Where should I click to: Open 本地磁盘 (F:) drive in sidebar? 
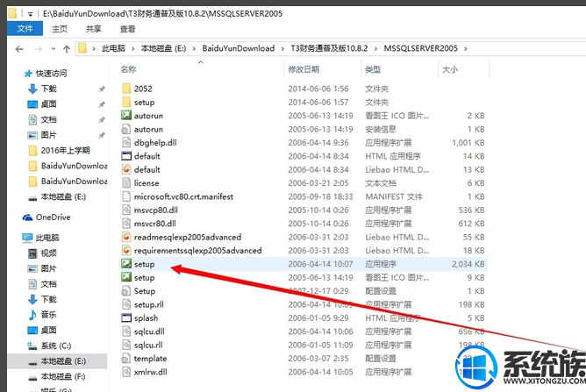click(63, 376)
